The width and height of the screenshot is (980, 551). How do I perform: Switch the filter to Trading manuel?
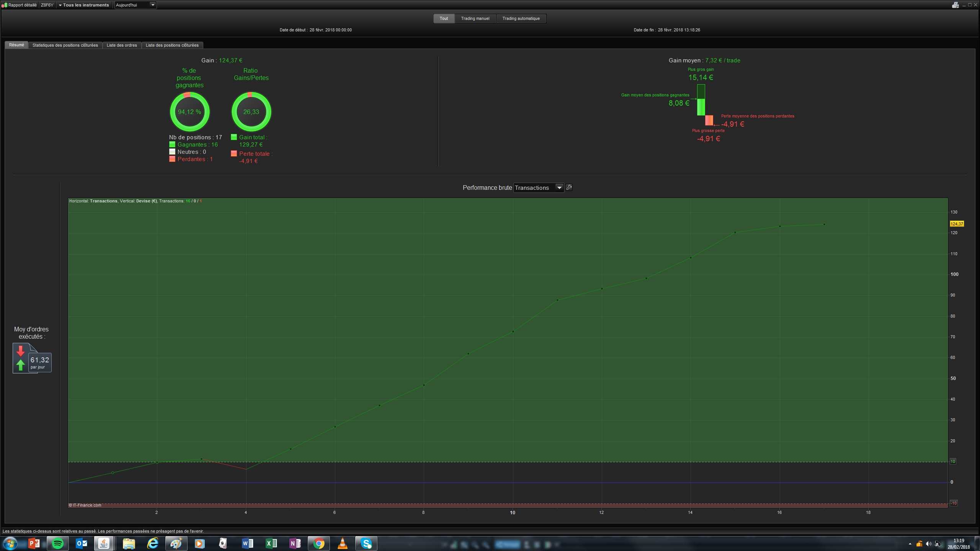pos(475,18)
